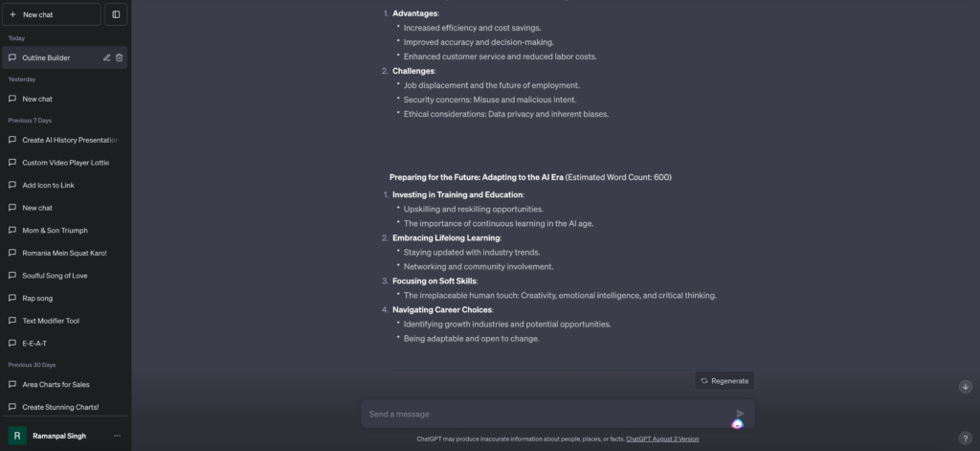
Task: Open the ChatGPT August 3 Version link
Action: tap(662, 439)
